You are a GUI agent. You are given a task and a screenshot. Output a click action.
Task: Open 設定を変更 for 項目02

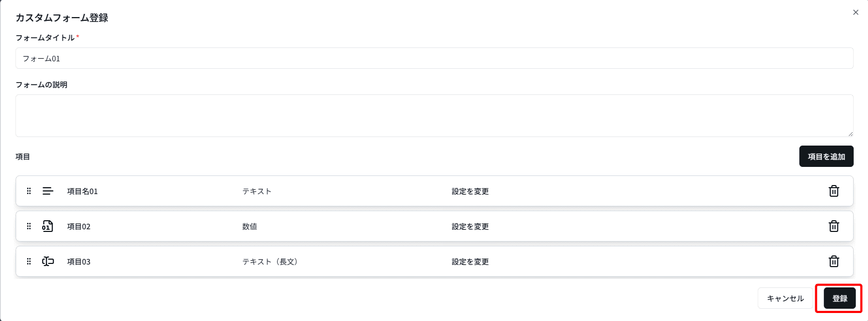pyautogui.click(x=470, y=227)
